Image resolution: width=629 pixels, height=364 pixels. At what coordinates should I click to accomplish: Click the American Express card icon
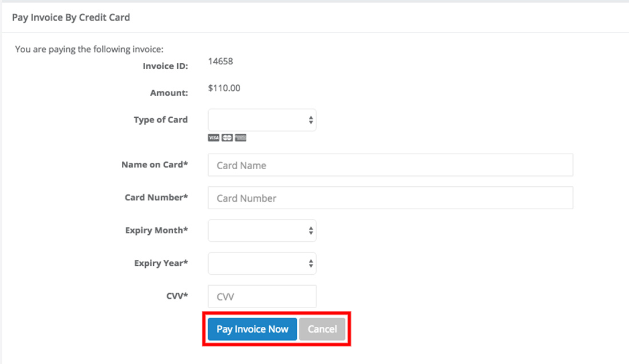pyautogui.click(x=241, y=138)
